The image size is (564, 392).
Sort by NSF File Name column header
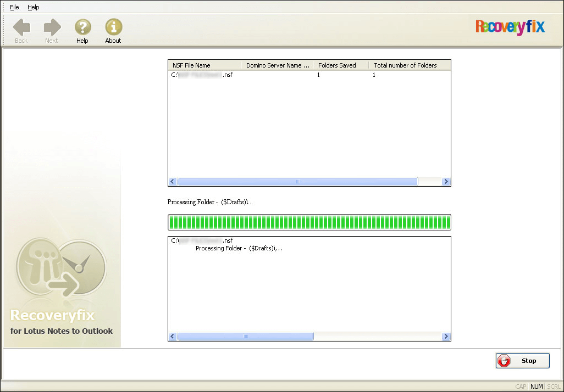coord(204,65)
